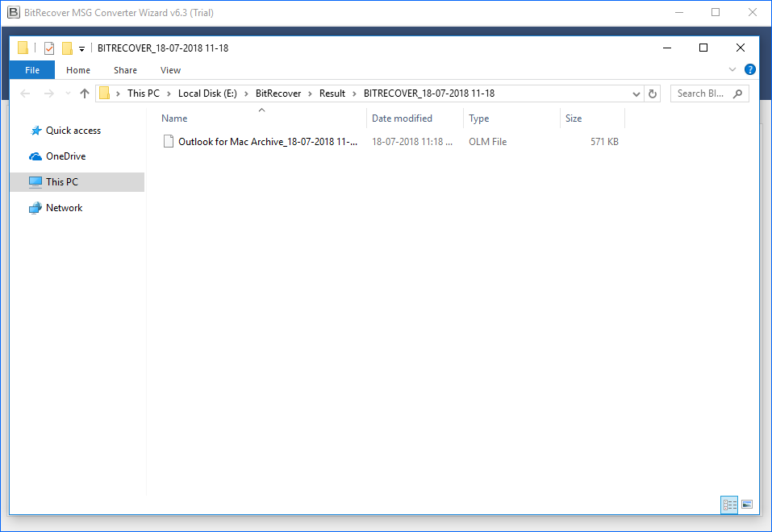Click BitRecover MSG Converter app icon
This screenshot has height=532, width=772.
[x=14, y=13]
